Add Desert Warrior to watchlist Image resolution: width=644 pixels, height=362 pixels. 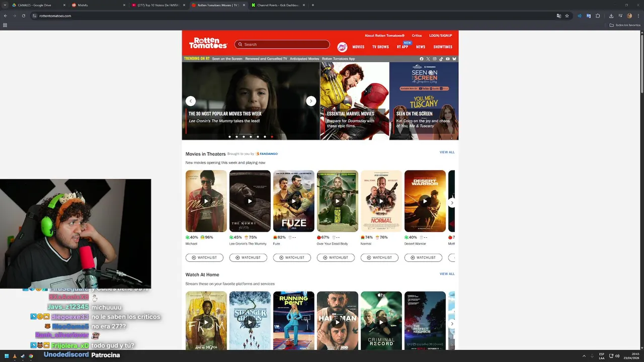[423, 257]
